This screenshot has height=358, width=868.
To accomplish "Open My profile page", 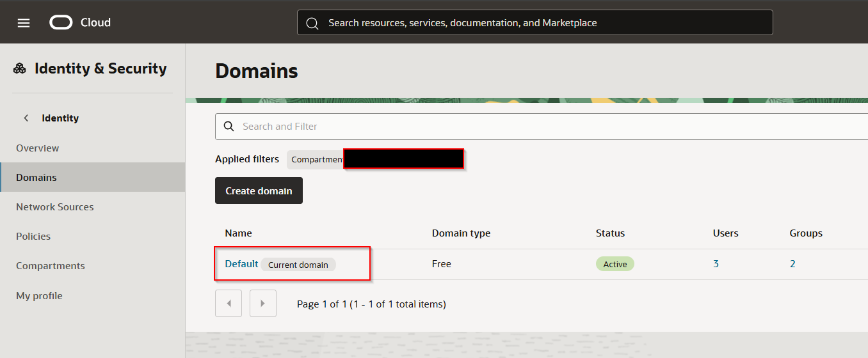I will (x=39, y=296).
